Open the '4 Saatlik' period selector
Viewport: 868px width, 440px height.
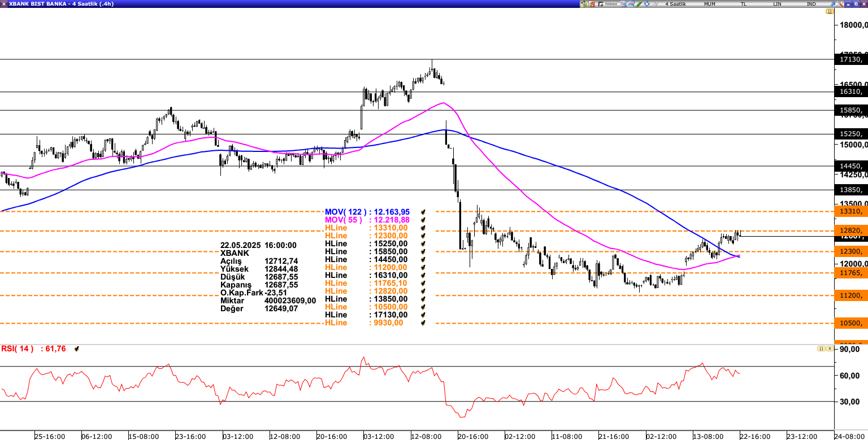[675, 4]
